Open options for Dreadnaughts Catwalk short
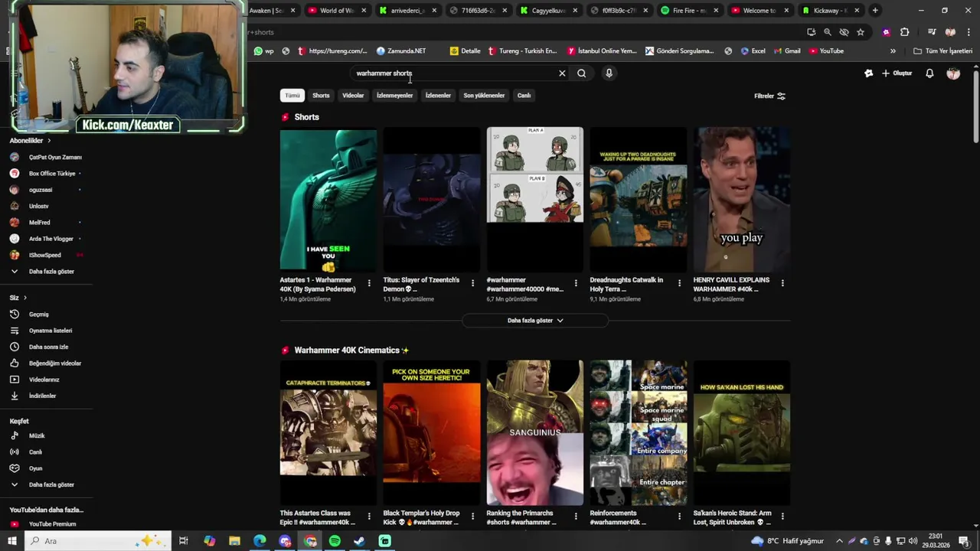 tap(679, 283)
